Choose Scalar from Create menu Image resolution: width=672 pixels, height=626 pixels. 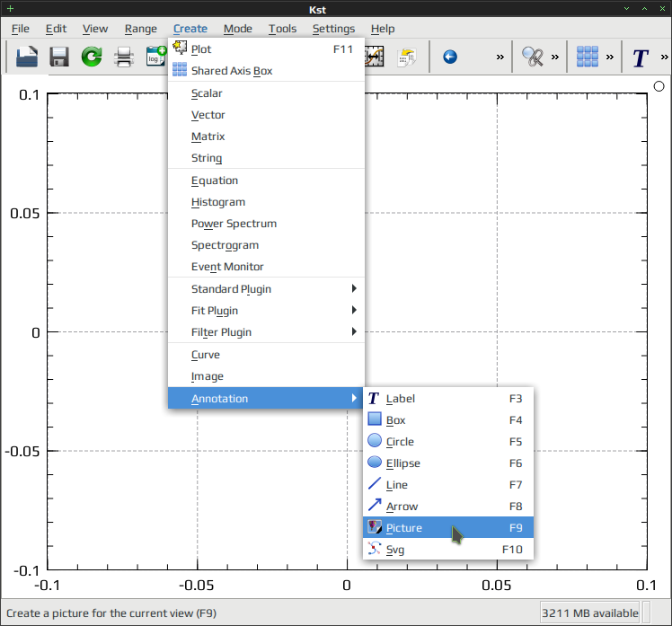pyautogui.click(x=266, y=93)
